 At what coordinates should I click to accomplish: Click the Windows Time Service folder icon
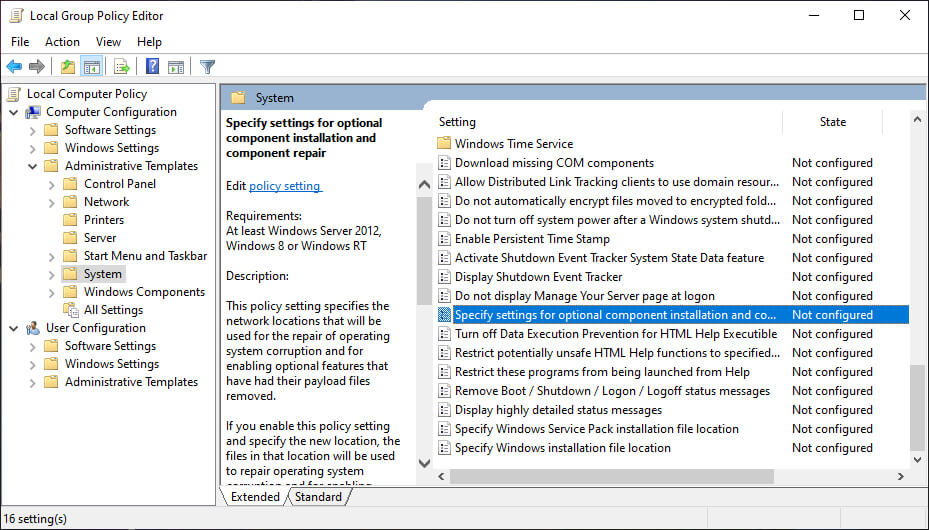click(444, 143)
